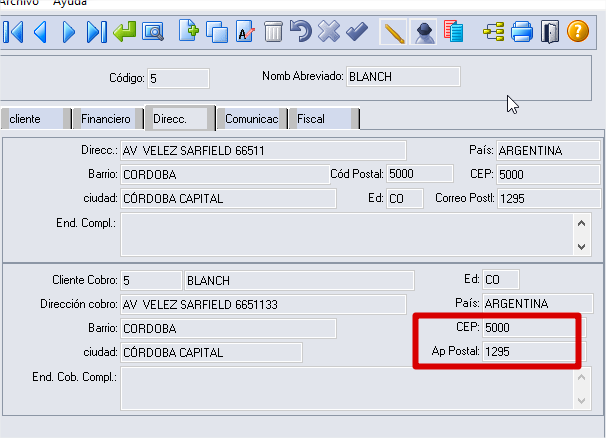Click upper Ed field with CO
606x438 pixels.
coord(405,198)
